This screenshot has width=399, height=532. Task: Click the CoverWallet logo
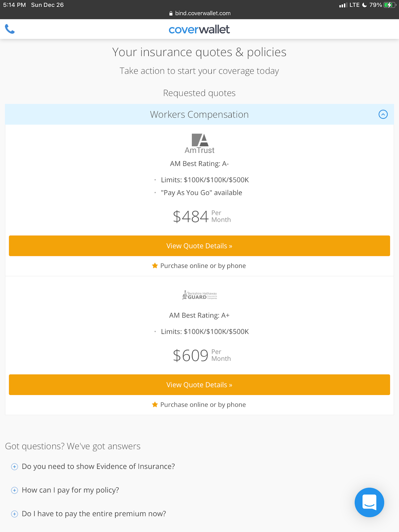point(199,30)
